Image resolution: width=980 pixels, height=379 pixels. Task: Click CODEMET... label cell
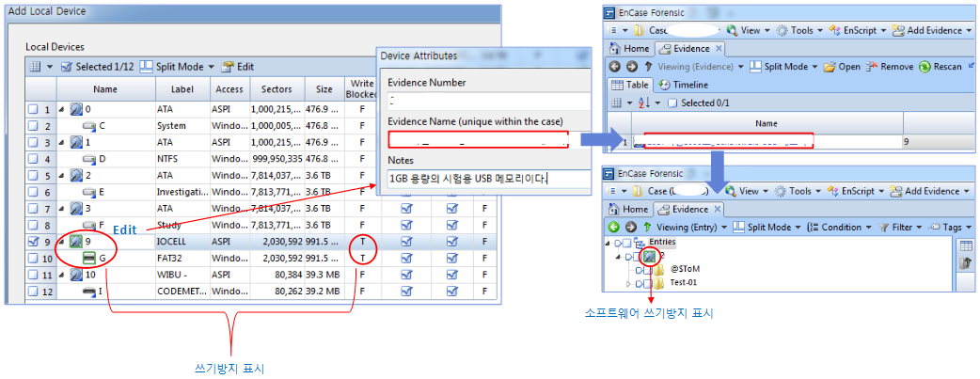coord(182,291)
